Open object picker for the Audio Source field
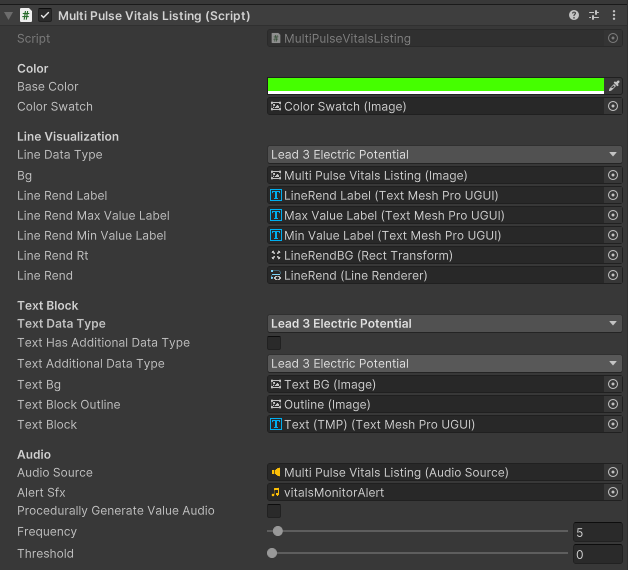Viewport: 628px width, 570px height. 613,473
